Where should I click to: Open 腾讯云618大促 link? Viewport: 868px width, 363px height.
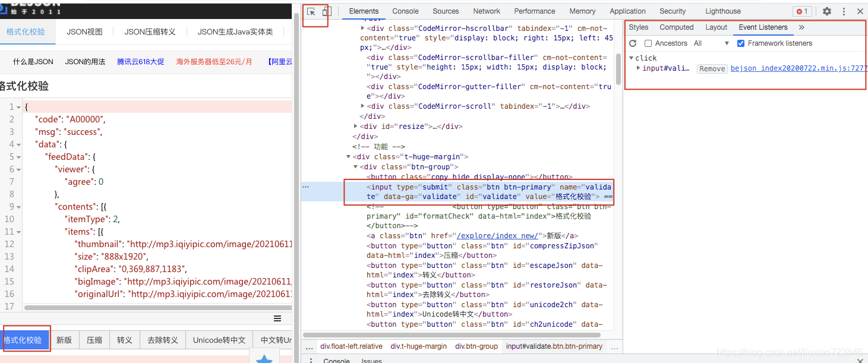pos(141,61)
